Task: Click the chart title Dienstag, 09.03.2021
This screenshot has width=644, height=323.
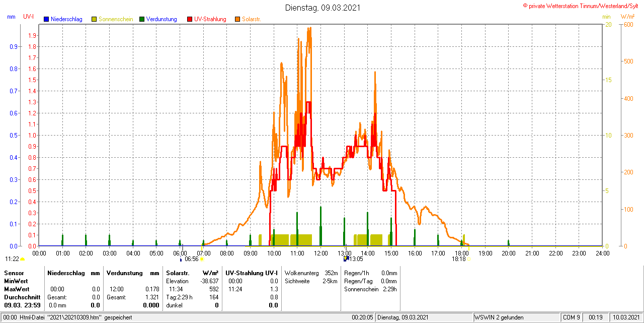Action: coord(323,8)
